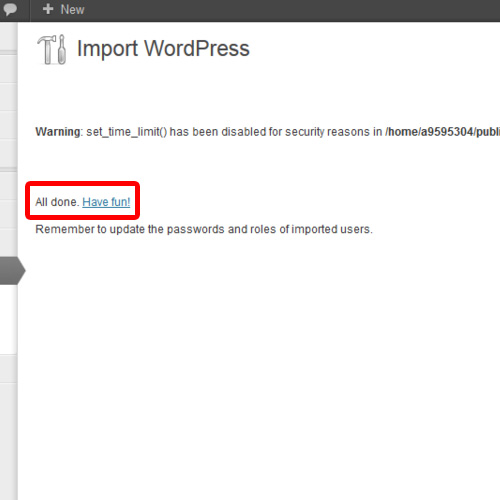500x500 pixels.
Task: Click the comments speech bubble icon
Action: (10, 9)
